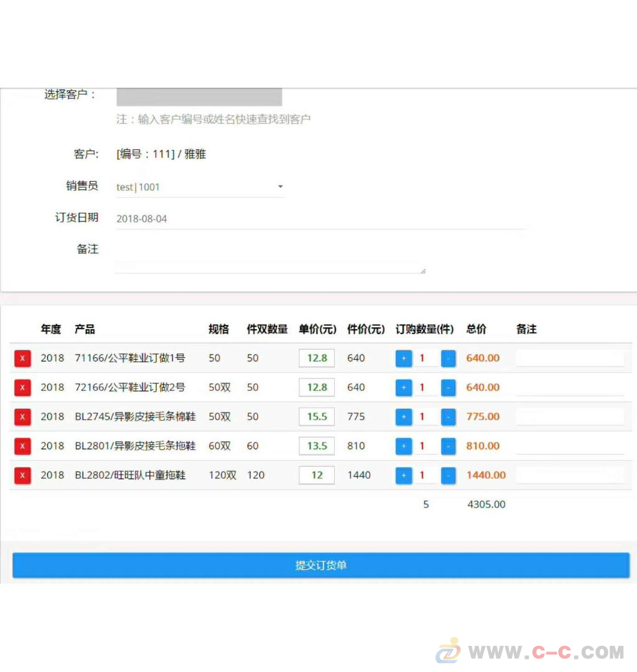Decrease order quantity for 72166 row
The image size is (637, 672).
pos(448,388)
